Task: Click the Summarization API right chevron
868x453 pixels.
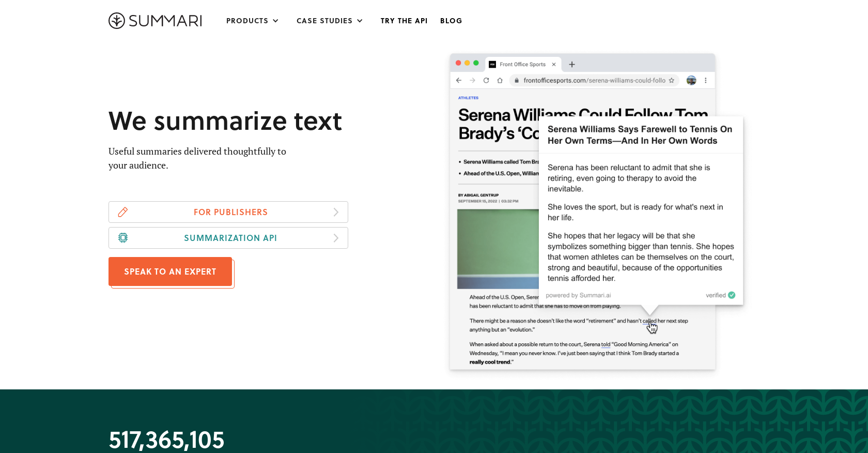Action: tap(336, 238)
